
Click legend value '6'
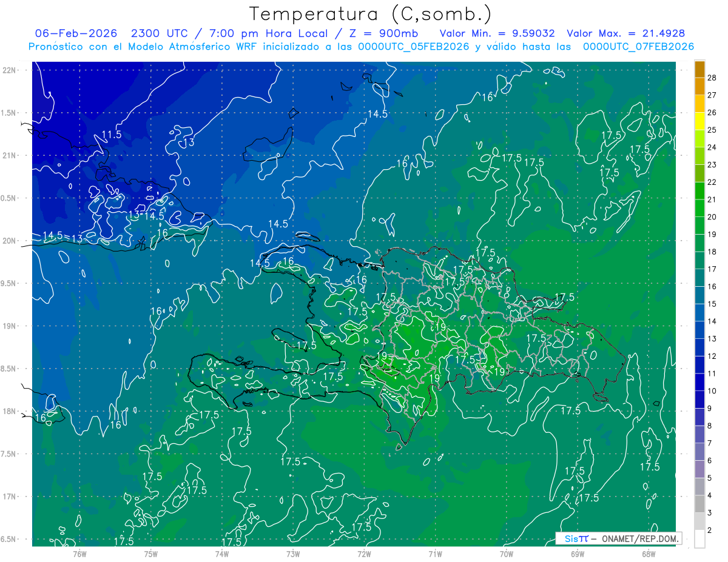[710, 461]
